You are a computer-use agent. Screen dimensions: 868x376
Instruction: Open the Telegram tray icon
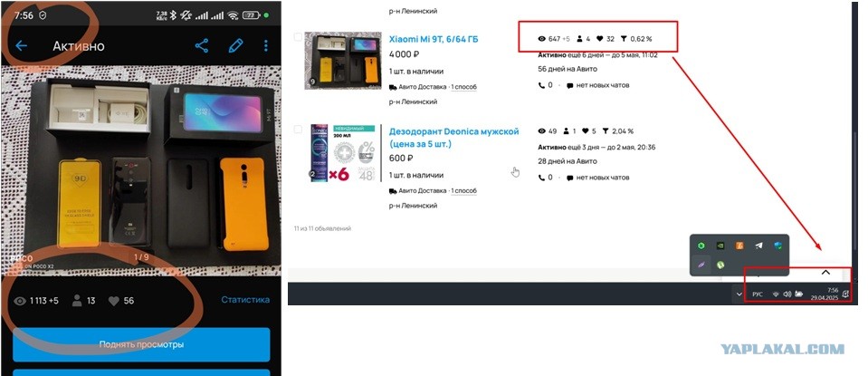point(759,246)
